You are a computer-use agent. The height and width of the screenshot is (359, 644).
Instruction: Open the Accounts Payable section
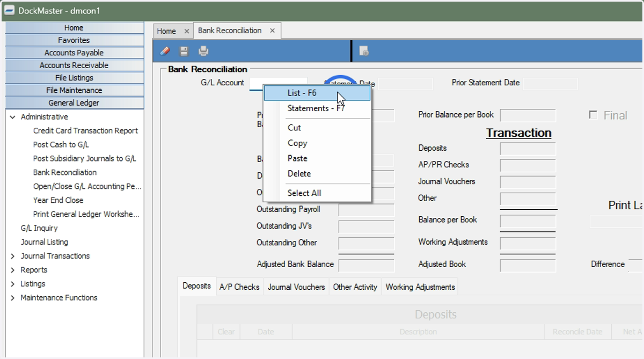(x=74, y=53)
